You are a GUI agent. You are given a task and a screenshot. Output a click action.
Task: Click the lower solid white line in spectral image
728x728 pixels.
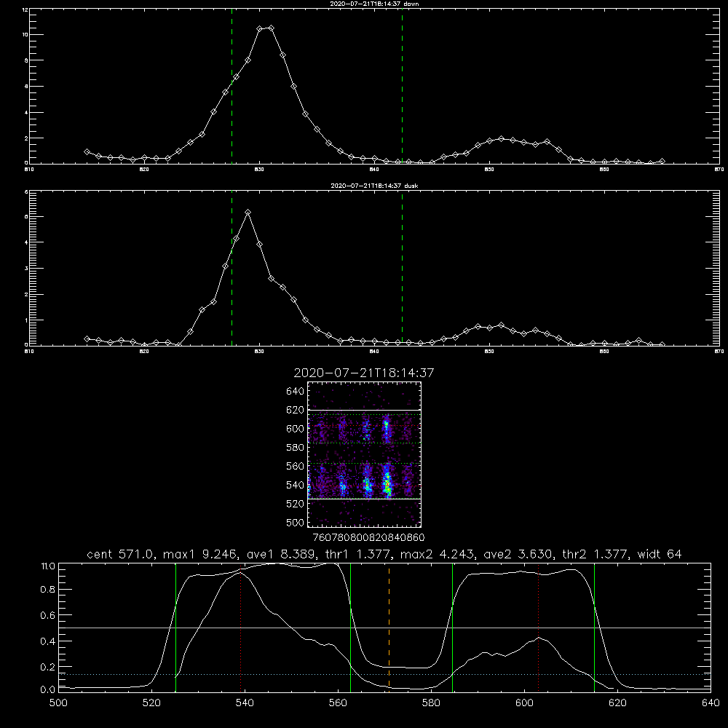click(365, 499)
